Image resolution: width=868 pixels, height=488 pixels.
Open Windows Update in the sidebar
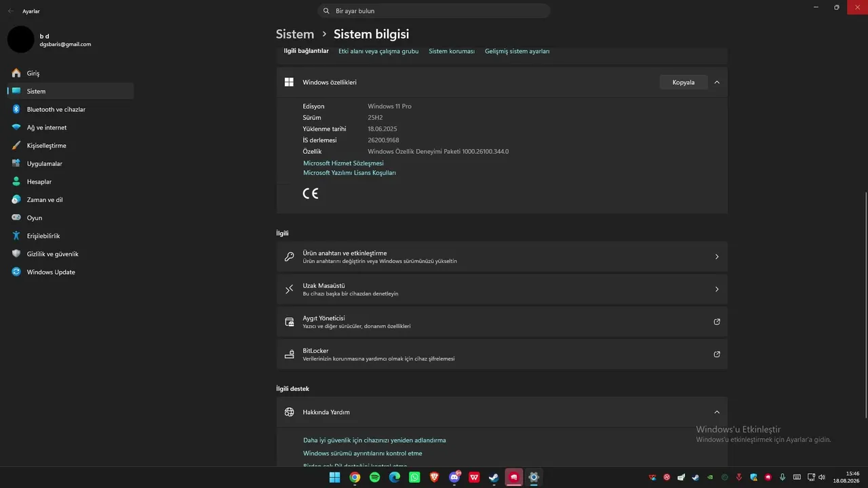(x=71, y=272)
